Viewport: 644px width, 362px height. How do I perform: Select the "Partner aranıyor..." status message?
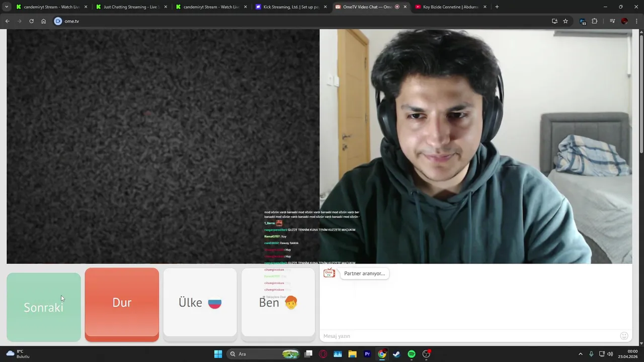364,274
